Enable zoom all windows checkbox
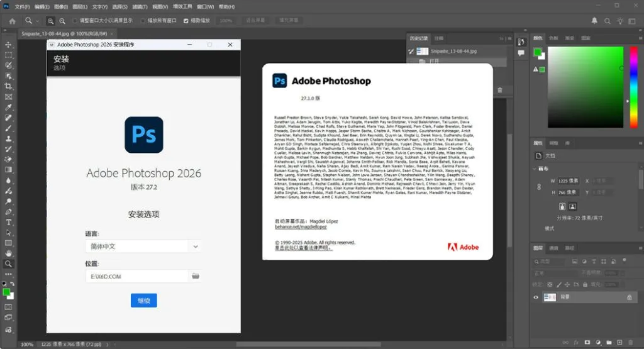This screenshot has height=349, width=644. click(x=143, y=21)
